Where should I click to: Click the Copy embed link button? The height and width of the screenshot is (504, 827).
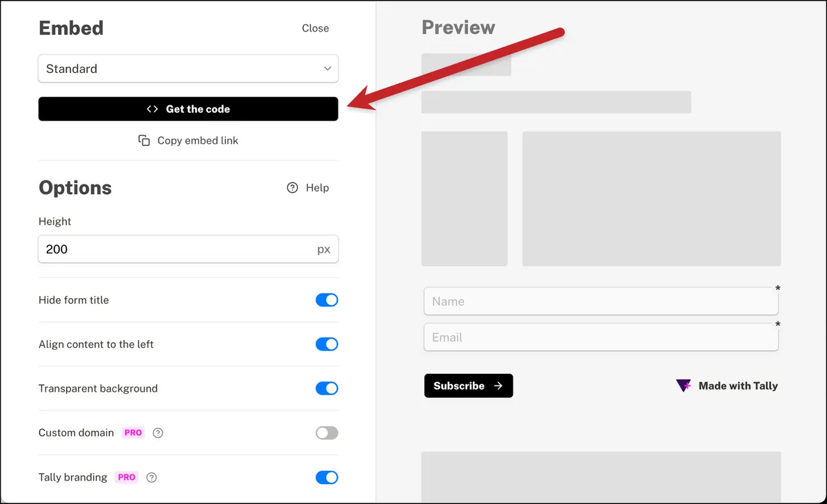pyautogui.click(x=188, y=140)
